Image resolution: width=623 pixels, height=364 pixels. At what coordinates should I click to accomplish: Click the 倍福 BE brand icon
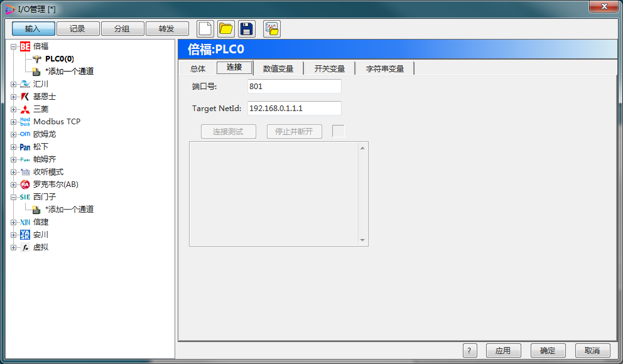[25, 46]
